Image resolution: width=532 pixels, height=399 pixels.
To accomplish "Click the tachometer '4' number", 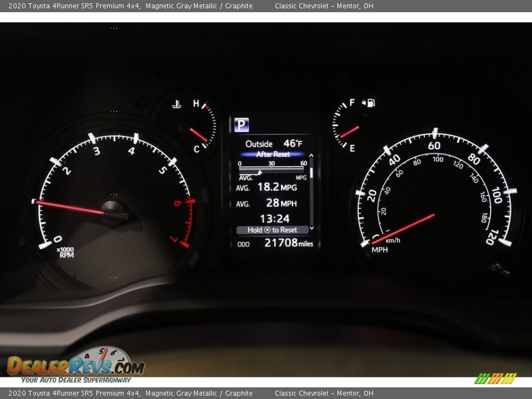I will (x=131, y=151).
